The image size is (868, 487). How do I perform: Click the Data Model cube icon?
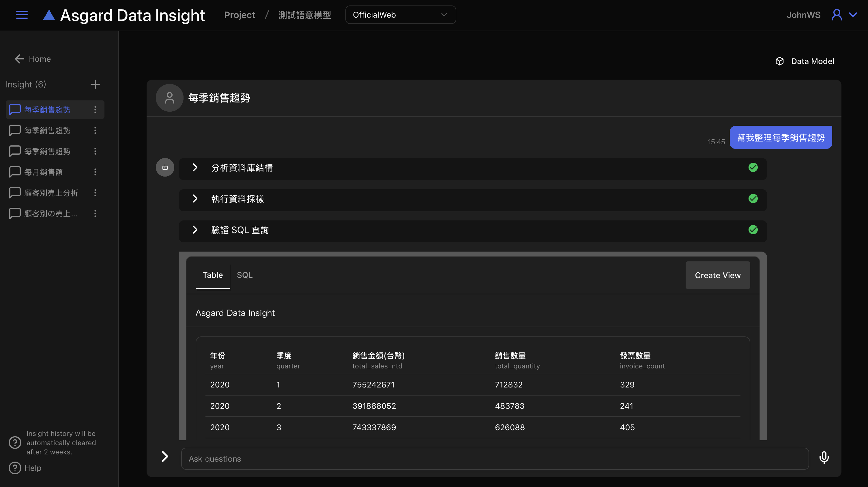779,61
